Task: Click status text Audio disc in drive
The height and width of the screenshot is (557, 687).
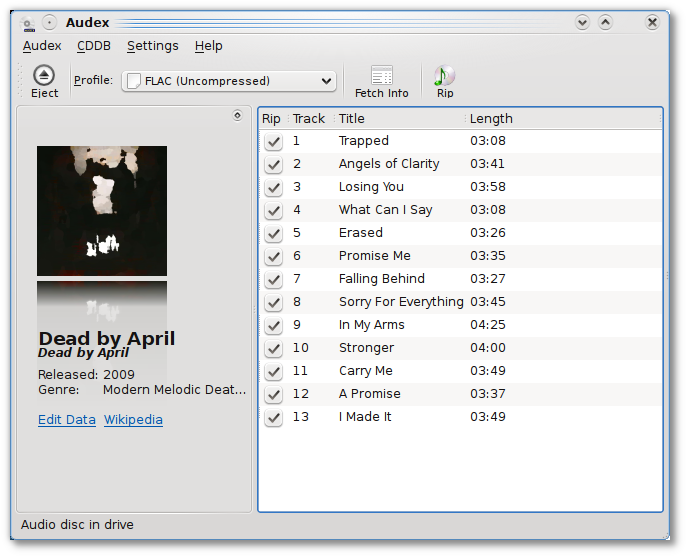Action: 77,525
